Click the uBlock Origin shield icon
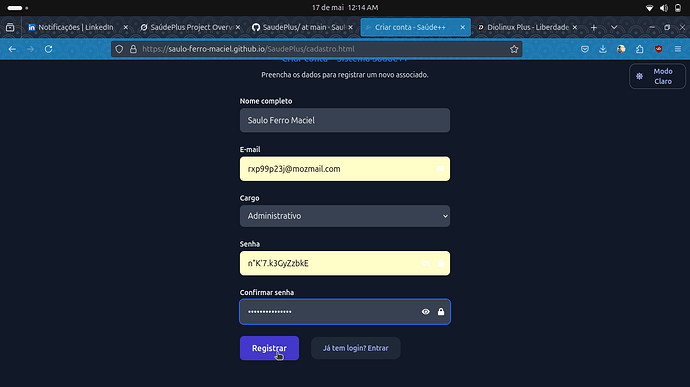This screenshot has width=690, height=387. pos(658,49)
